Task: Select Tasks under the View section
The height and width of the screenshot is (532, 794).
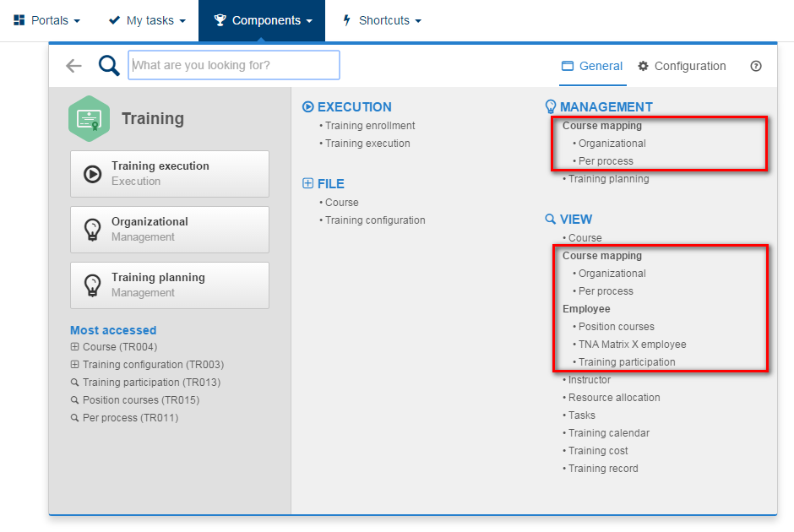Action: 581,415
